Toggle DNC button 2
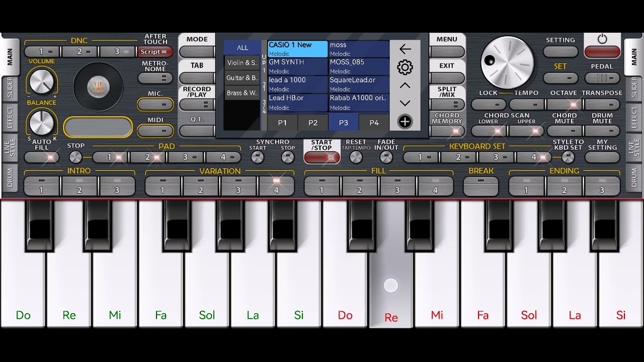The height and width of the screenshot is (362, 644). tap(79, 51)
